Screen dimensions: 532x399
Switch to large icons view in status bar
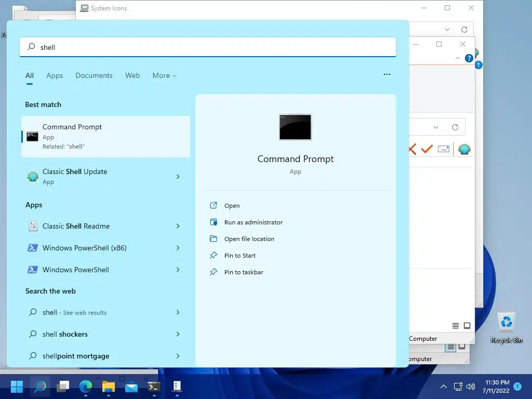coord(467,326)
